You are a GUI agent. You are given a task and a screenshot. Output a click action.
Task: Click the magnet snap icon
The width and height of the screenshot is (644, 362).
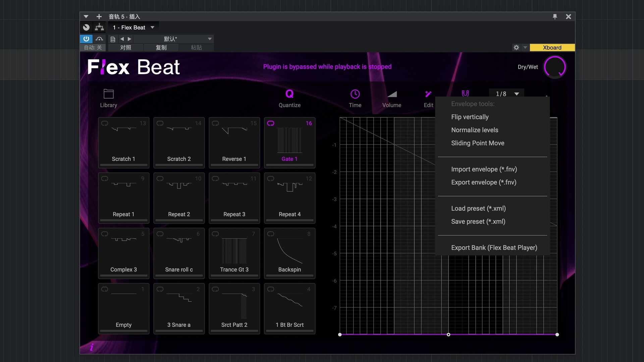coord(465,93)
